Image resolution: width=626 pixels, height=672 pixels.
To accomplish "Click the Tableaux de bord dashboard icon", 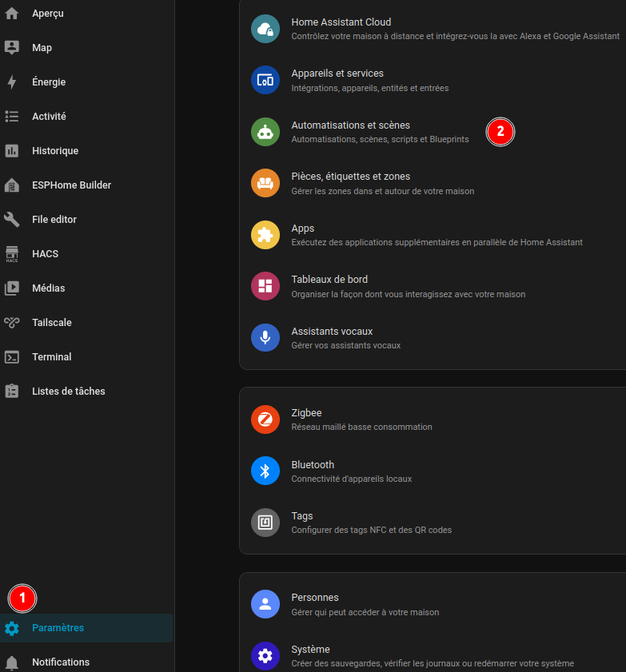I will [x=265, y=286].
